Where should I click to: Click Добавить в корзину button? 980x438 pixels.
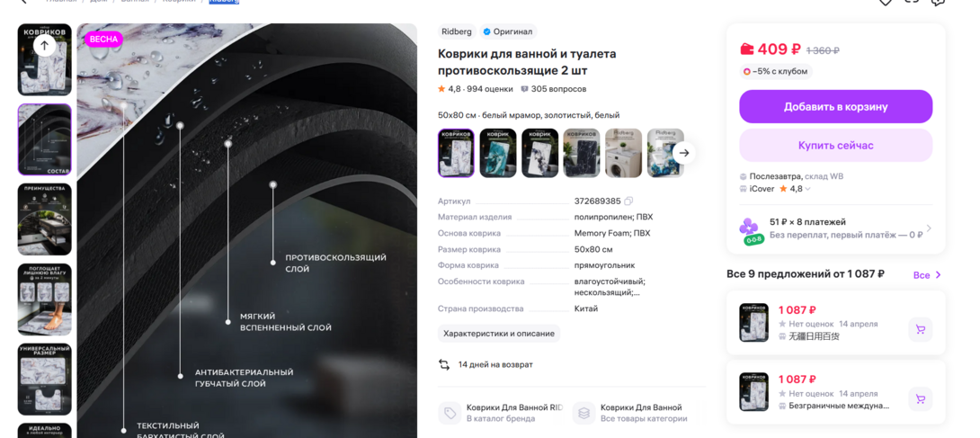point(835,107)
